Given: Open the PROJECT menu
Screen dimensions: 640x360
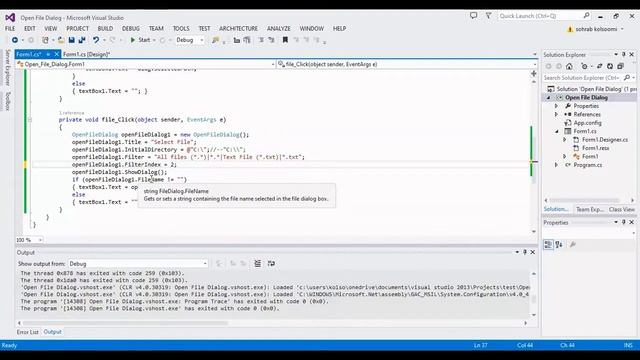Looking at the screenshot, I should (x=78, y=29).
